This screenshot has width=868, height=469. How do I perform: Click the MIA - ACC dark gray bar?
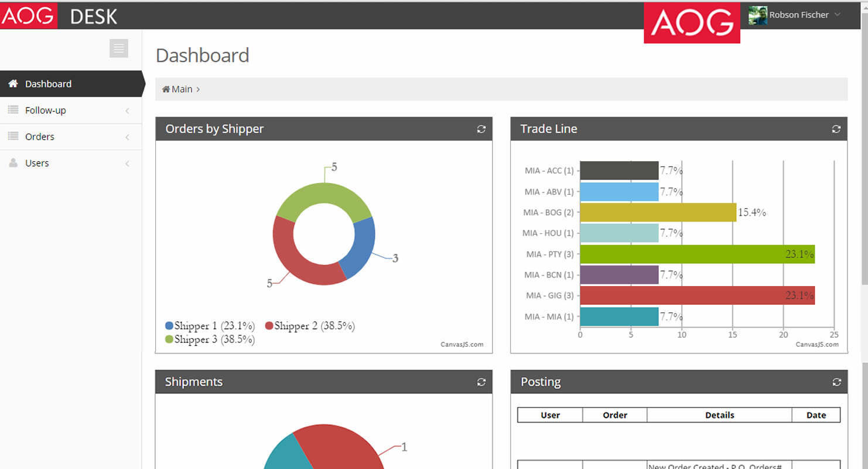(619, 171)
